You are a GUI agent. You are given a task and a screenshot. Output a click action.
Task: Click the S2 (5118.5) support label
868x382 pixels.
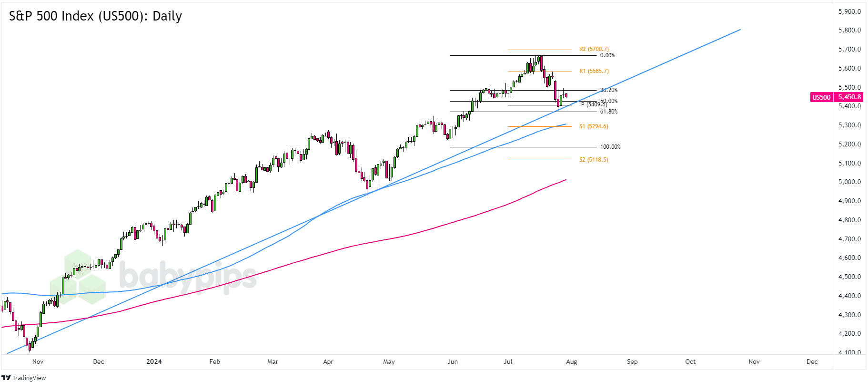[594, 160]
